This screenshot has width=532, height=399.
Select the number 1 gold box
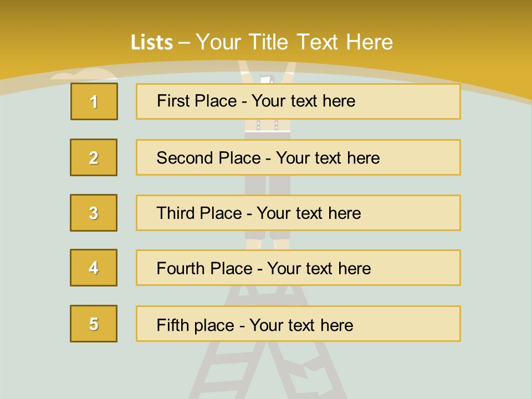[94, 101]
